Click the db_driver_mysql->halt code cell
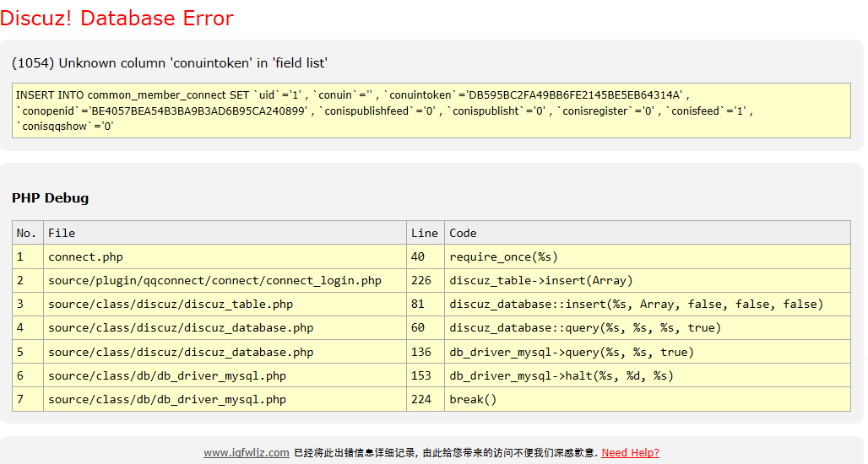Viewport: 868px width, 464px height. [x=647, y=375]
